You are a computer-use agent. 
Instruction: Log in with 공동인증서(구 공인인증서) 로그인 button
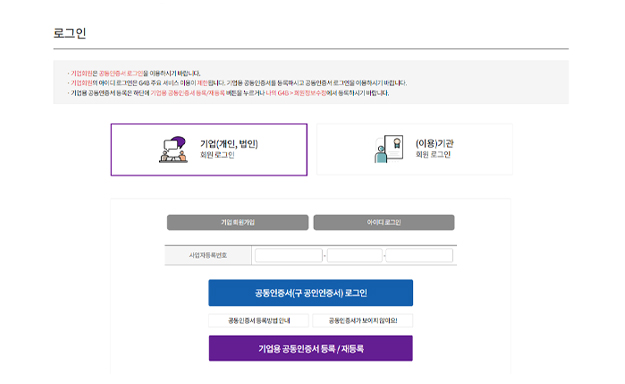[x=311, y=293]
